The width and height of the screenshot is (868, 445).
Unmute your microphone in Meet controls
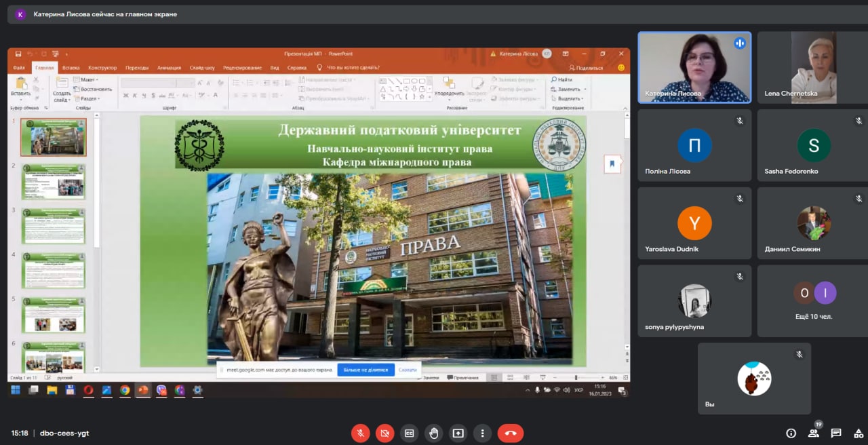[x=360, y=433]
